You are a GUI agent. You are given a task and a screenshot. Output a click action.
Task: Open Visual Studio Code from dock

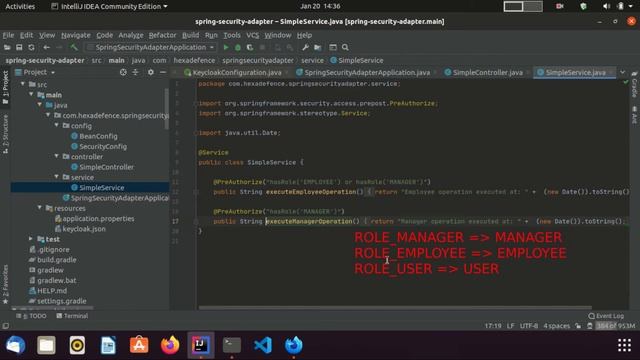pyautogui.click(x=263, y=345)
